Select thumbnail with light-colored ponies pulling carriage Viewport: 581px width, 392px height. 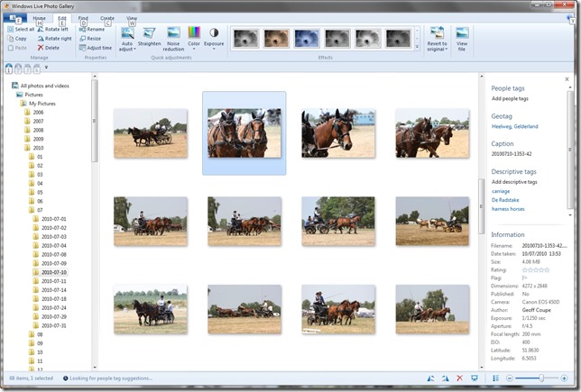pyautogui.click(x=432, y=221)
